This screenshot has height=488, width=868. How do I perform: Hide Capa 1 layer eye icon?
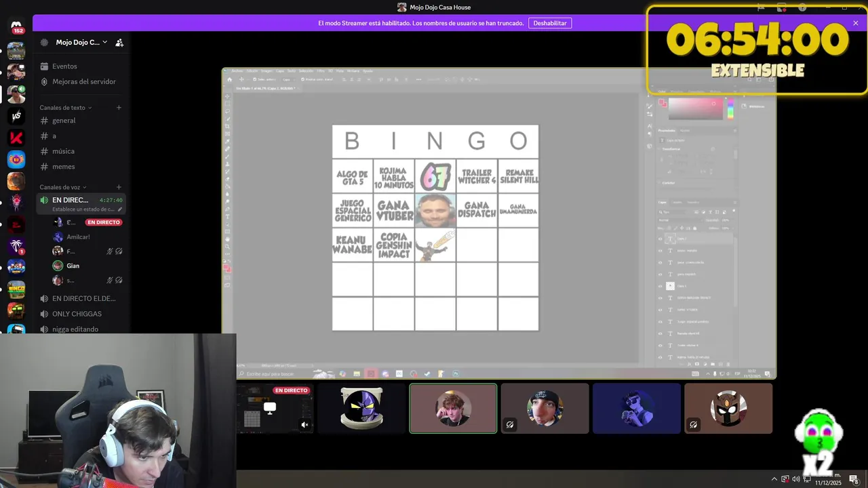(x=660, y=286)
